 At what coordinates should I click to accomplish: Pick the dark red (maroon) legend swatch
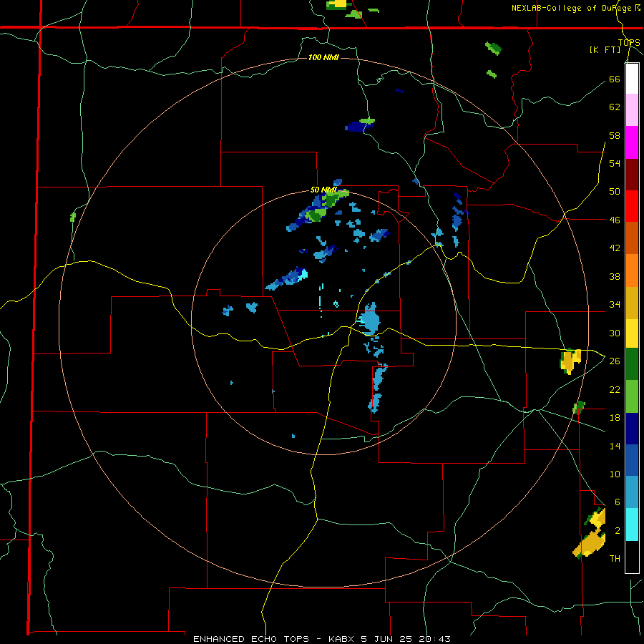click(x=632, y=175)
